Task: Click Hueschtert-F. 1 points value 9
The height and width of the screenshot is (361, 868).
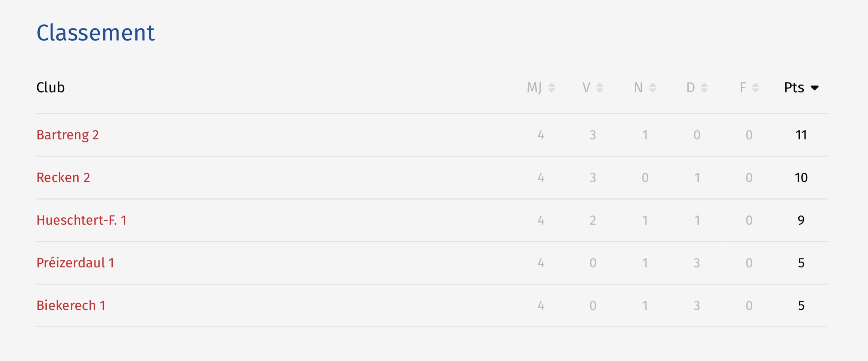Action: (x=801, y=220)
